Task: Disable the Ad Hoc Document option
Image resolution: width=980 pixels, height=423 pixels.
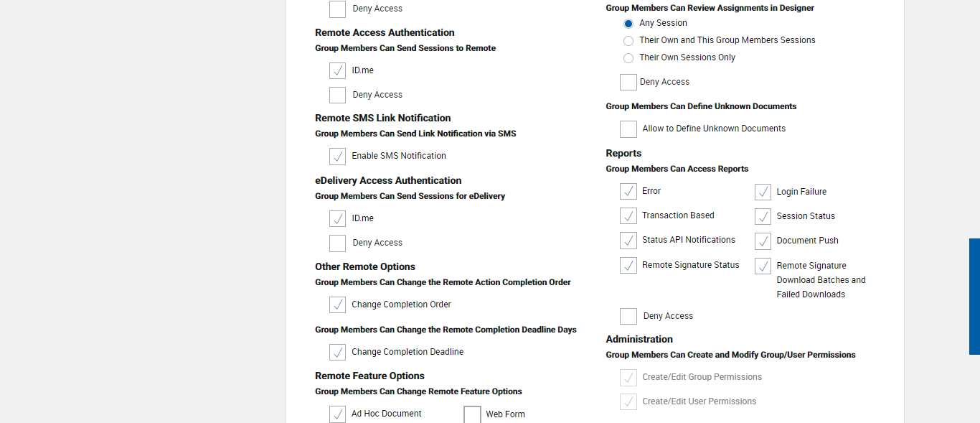Action: [x=338, y=414]
